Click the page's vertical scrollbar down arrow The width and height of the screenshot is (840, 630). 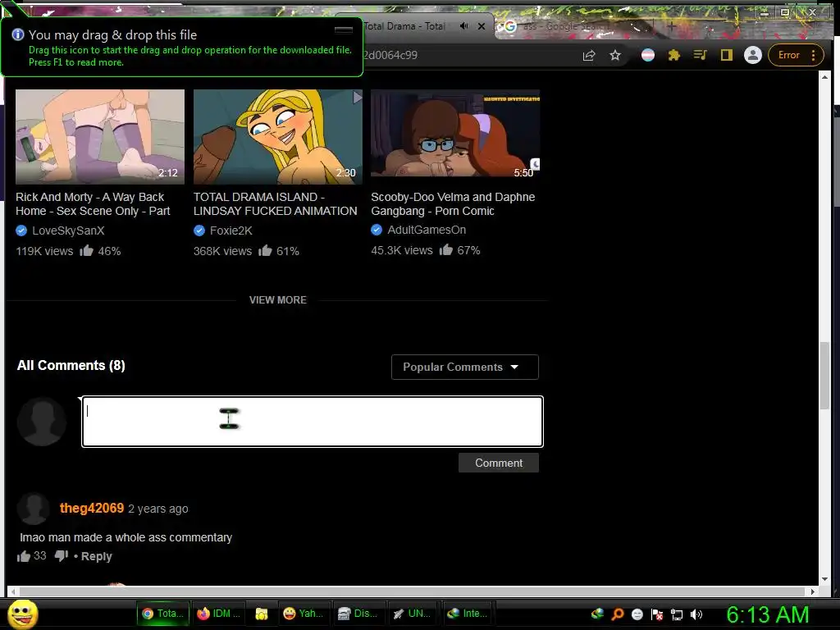pyautogui.click(x=824, y=579)
